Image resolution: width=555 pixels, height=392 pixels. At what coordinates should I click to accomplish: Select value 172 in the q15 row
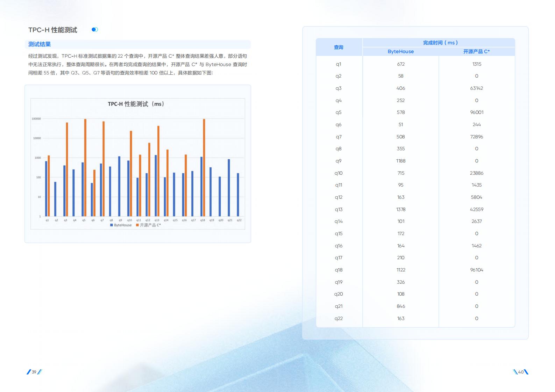point(401,233)
